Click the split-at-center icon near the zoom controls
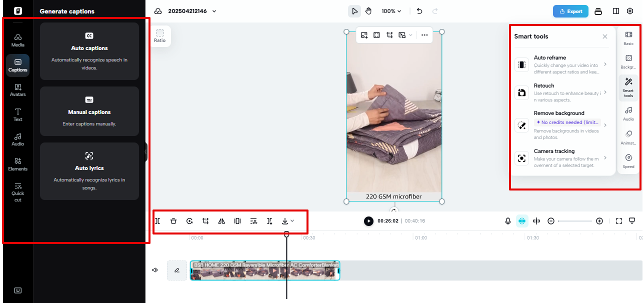 pos(536,221)
